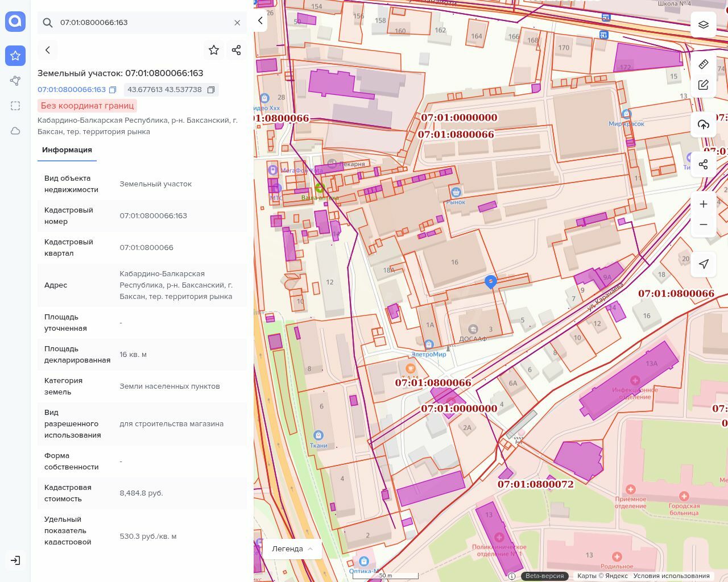Open the cadastral number link 07:01:0800066:163
The width and height of the screenshot is (728, 582).
[x=72, y=90]
